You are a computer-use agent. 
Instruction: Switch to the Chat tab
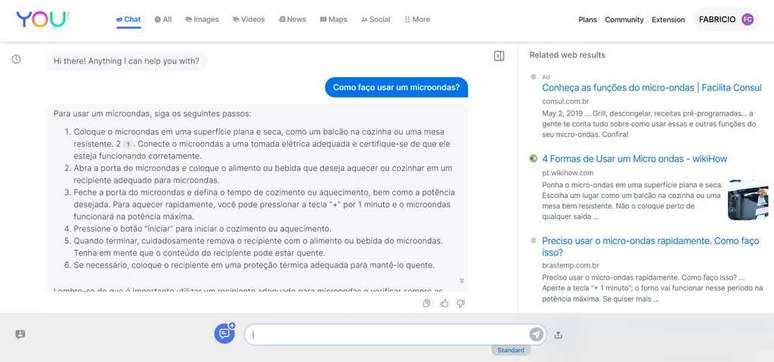click(128, 20)
